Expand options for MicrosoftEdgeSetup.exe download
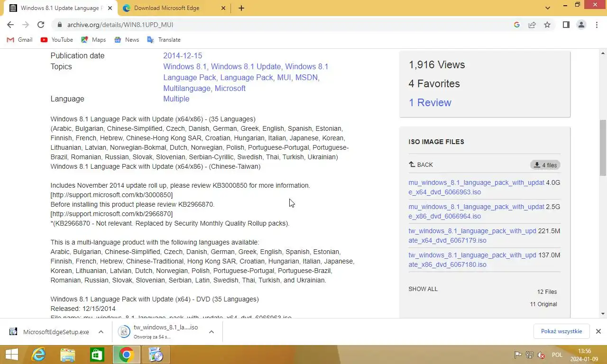The width and height of the screenshot is (607, 364). pyautogui.click(x=101, y=332)
